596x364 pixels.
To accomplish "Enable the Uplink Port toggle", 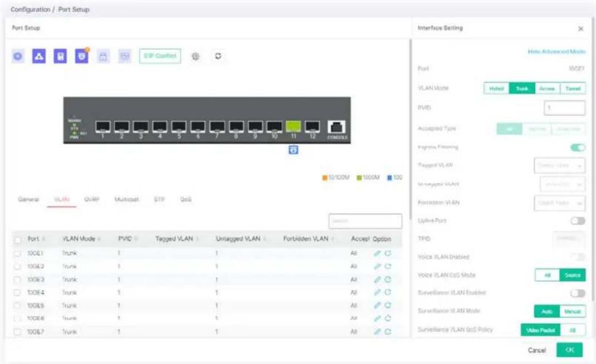I will [x=578, y=221].
